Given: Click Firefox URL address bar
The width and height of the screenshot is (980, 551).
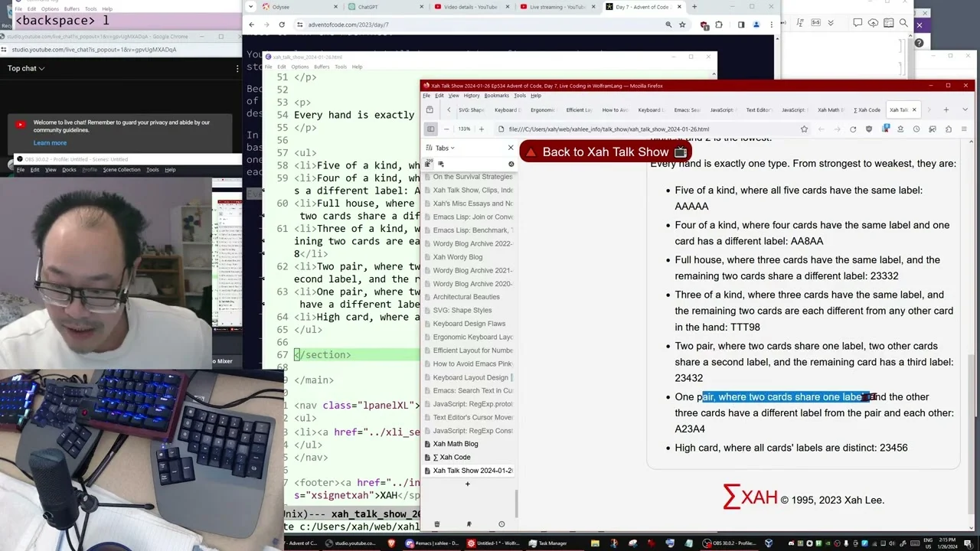Looking at the screenshot, I should coord(651,129).
